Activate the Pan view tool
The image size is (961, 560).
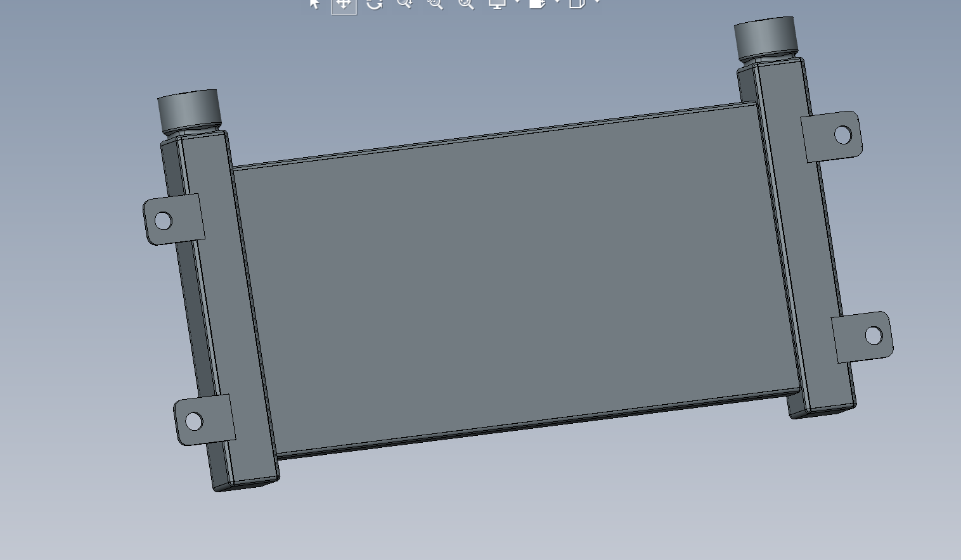point(344,4)
